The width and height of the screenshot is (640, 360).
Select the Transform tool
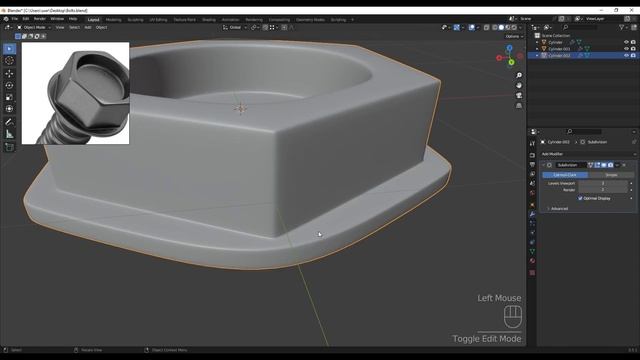click(9, 109)
